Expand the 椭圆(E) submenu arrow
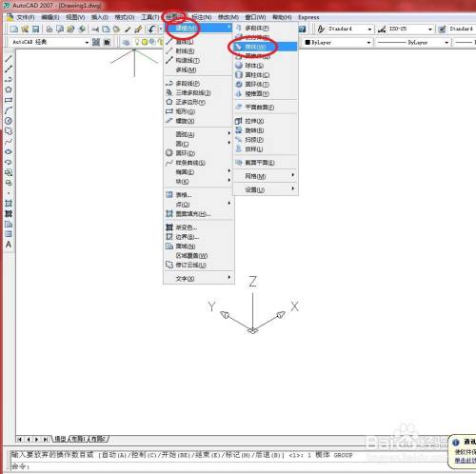The width and height of the screenshot is (476, 474). pyautogui.click(x=229, y=171)
